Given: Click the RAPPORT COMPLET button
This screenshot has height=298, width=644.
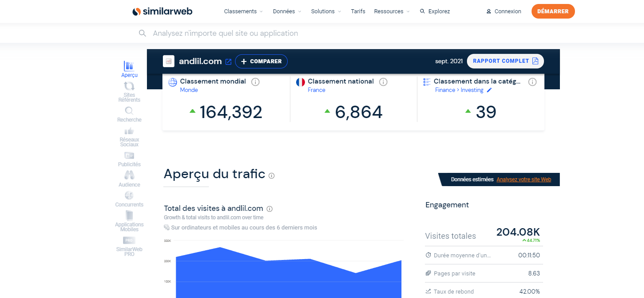Looking at the screenshot, I should click(x=505, y=61).
